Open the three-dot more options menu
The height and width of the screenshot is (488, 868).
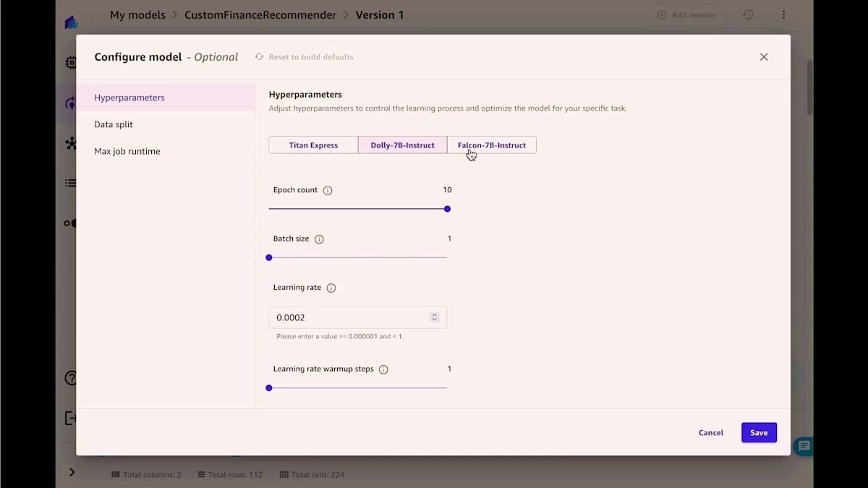pyautogui.click(x=783, y=14)
